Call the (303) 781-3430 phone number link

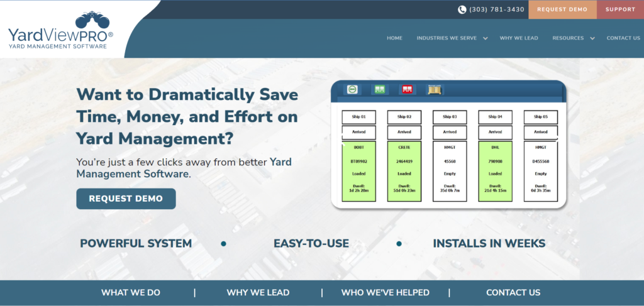[497, 9]
